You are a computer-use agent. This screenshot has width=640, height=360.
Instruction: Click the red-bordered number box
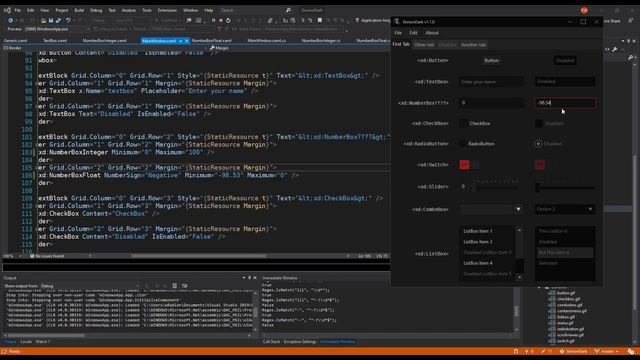coord(565,103)
